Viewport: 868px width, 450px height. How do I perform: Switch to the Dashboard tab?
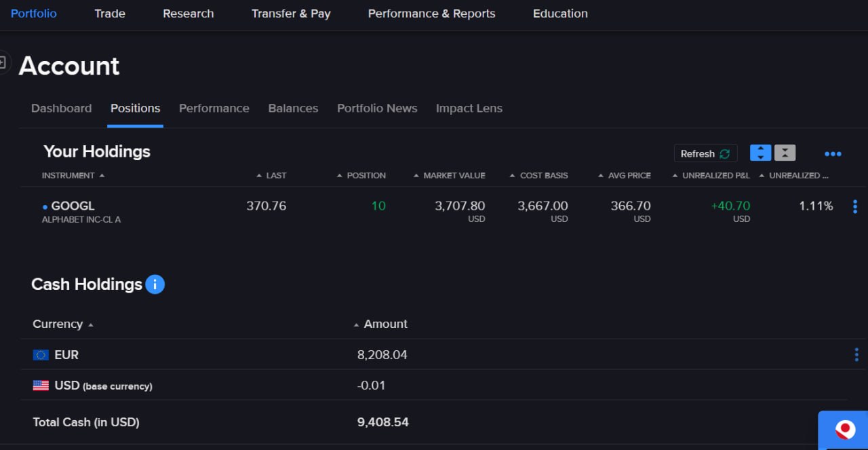pos(62,108)
